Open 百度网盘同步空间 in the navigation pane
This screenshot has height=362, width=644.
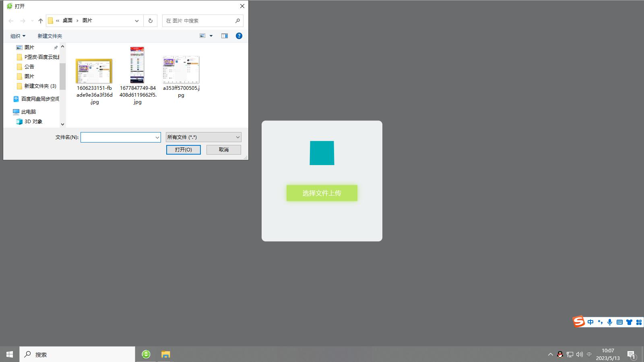click(x=36, y=99)
